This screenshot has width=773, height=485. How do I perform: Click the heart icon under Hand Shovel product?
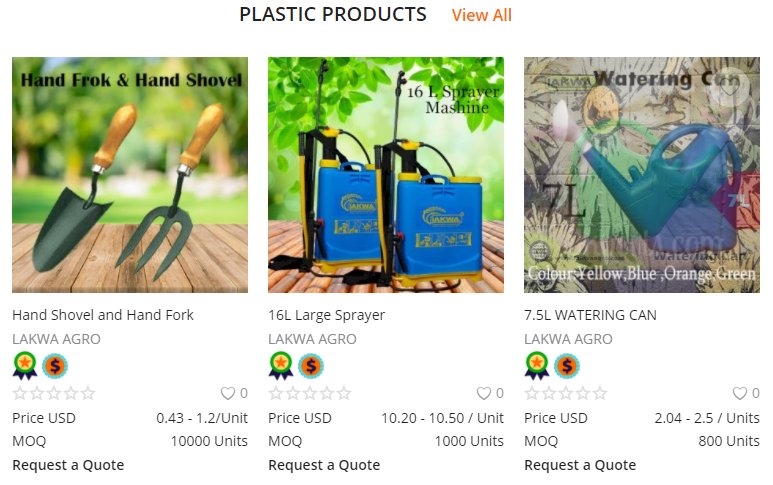click(x=227, y=393)
